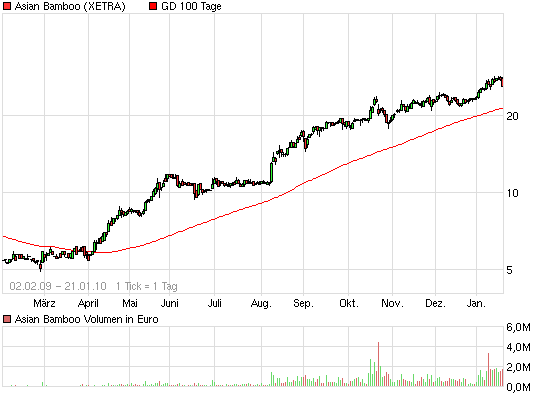The width and height of the screenshot is (545, 395).
Task: Click the 'Juli' axis label
Action: [214, 303]
